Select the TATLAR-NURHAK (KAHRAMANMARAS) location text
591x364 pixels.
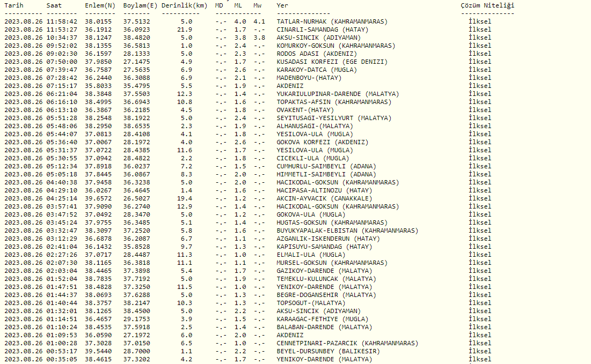(331, 21)
